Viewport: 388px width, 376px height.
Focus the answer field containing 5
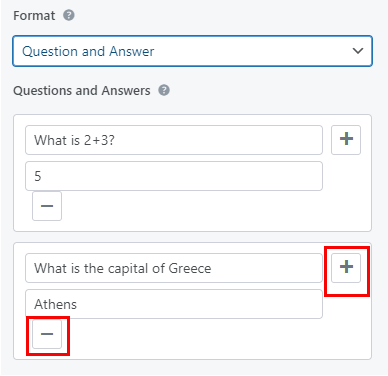coord(174,176)
